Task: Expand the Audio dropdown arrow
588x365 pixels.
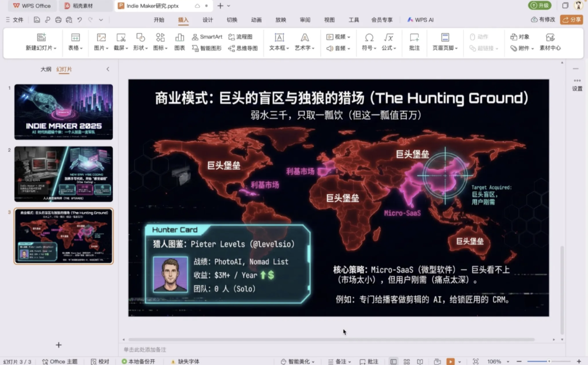Action: (x=348, y=49)
